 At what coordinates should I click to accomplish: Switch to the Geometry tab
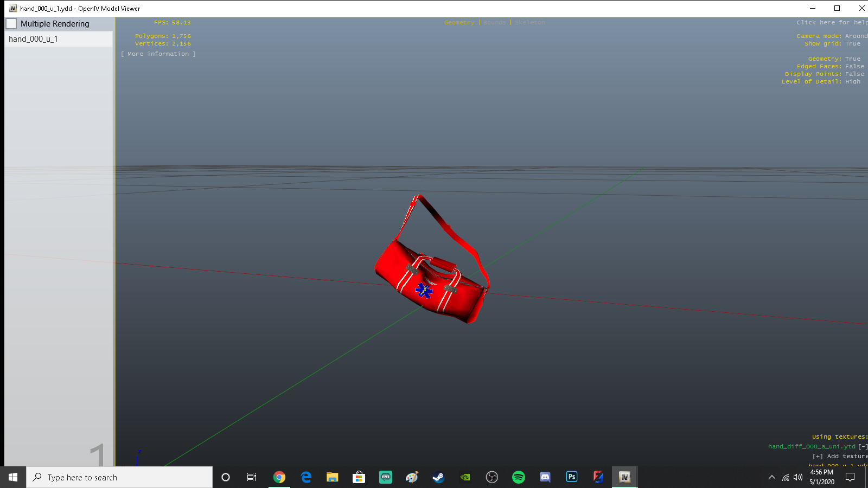(459, 23)
